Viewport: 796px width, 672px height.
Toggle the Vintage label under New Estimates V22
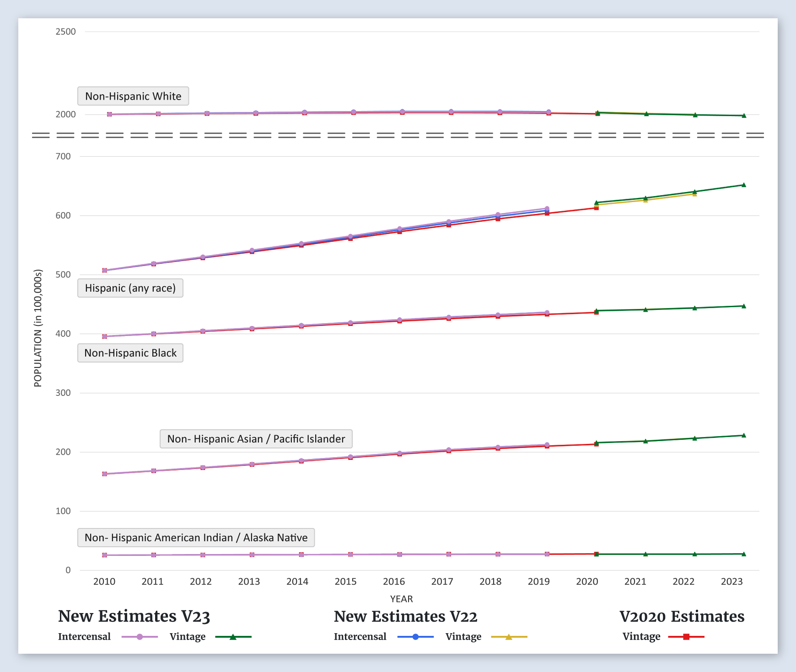(x=463, y=637)
